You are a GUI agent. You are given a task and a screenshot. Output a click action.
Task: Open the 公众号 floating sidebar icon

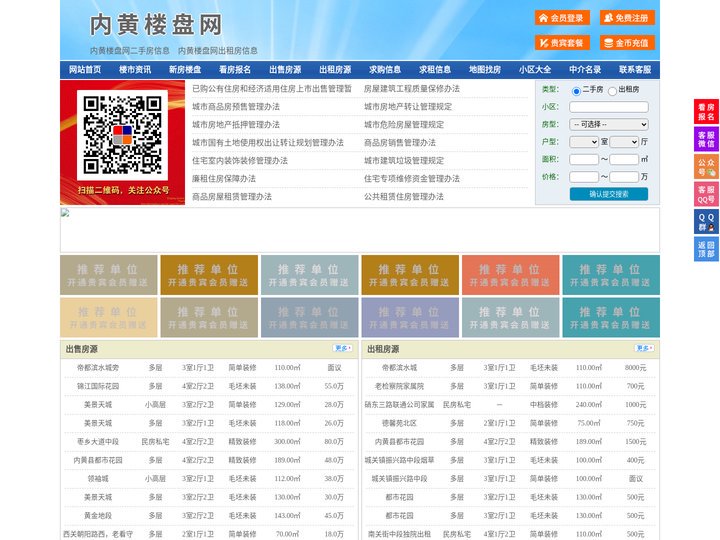706,167
